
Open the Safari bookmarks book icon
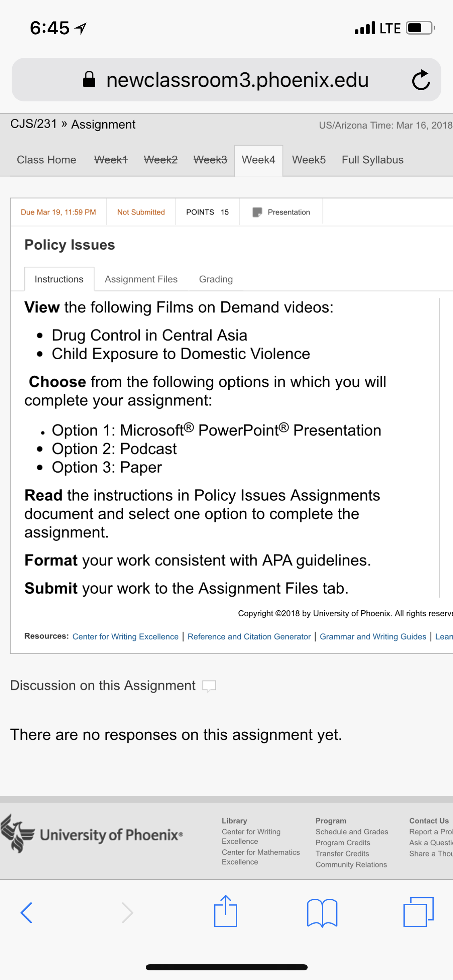(x=322, y=912)
